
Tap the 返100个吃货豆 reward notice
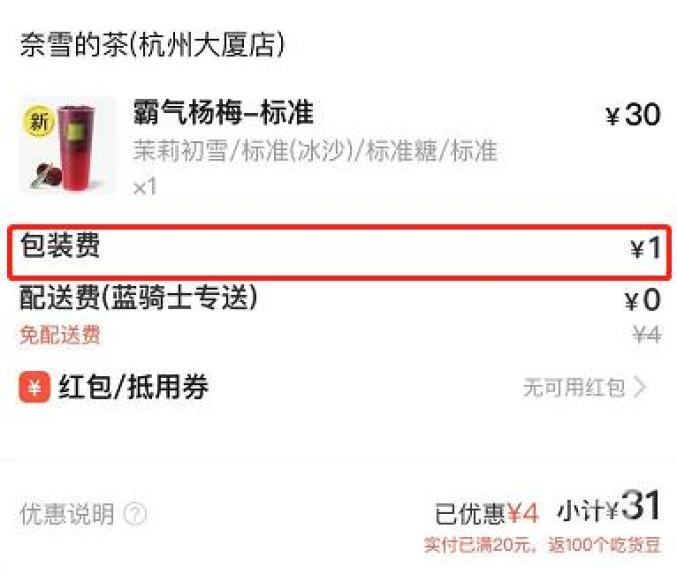(x=604, y=545)
